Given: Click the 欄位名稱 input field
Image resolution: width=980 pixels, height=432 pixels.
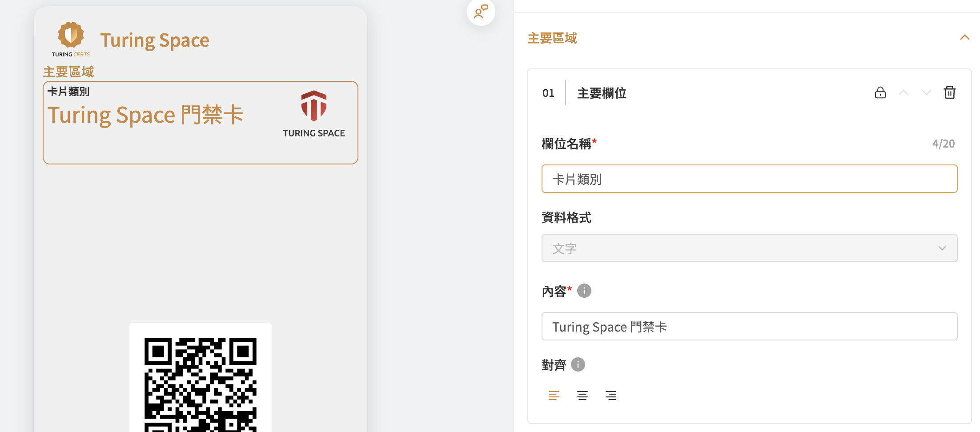Looking at the screenshot, I should (749, 179).
